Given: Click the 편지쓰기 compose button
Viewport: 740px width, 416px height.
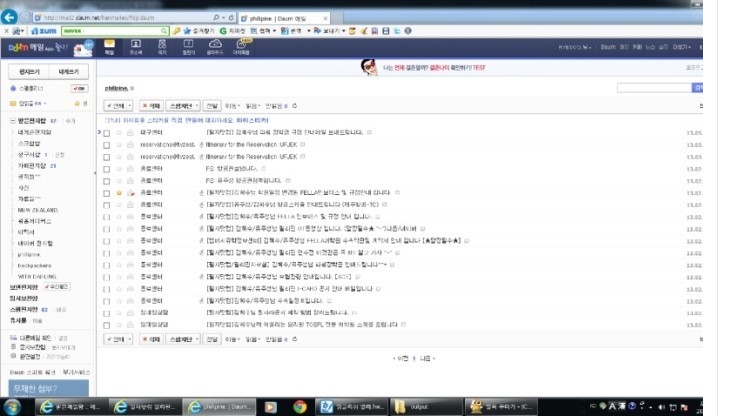Looking at the screenshot, I should tap(29, 72).
